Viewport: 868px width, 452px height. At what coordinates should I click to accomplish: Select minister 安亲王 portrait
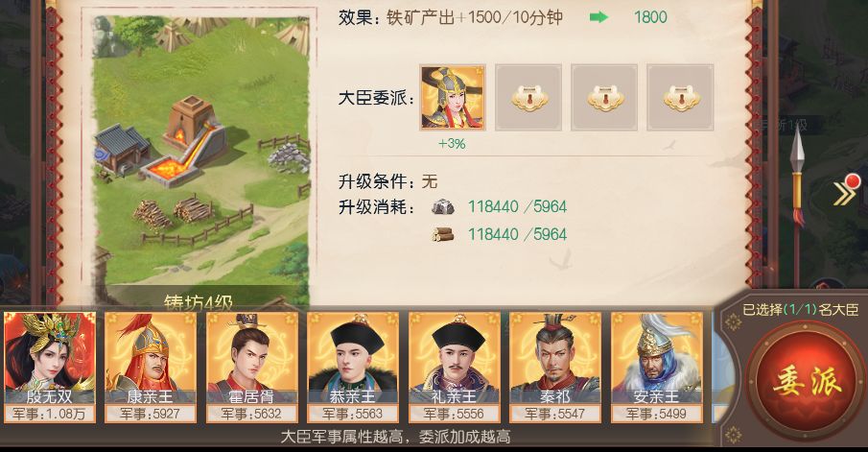657,368
